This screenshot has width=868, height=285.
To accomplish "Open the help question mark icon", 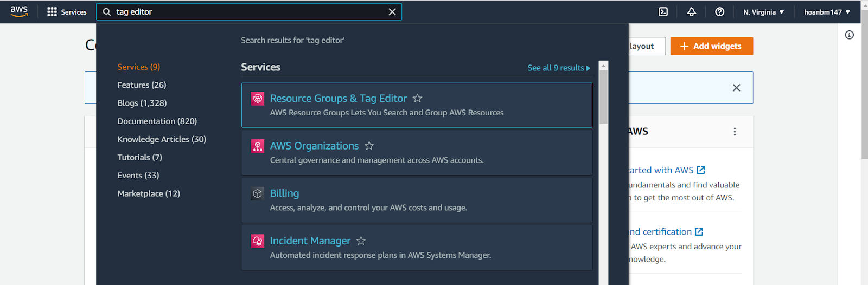I will 719,12.
